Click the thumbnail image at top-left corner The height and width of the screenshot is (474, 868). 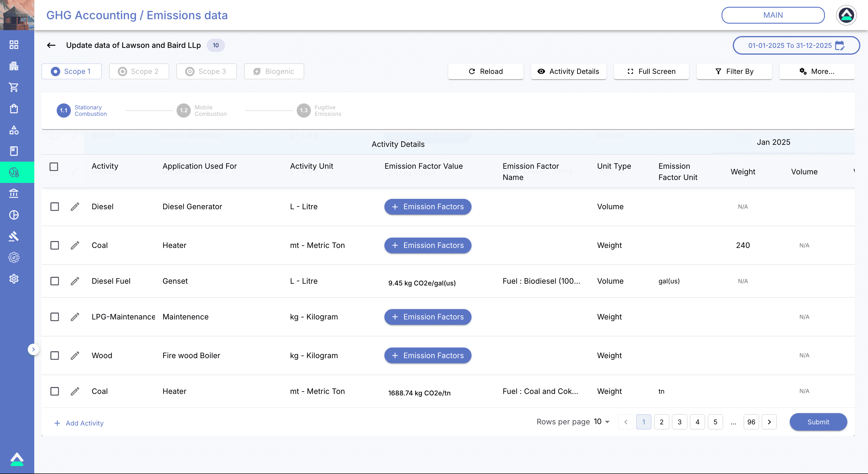pyautogui.click(x=17, y=15)
